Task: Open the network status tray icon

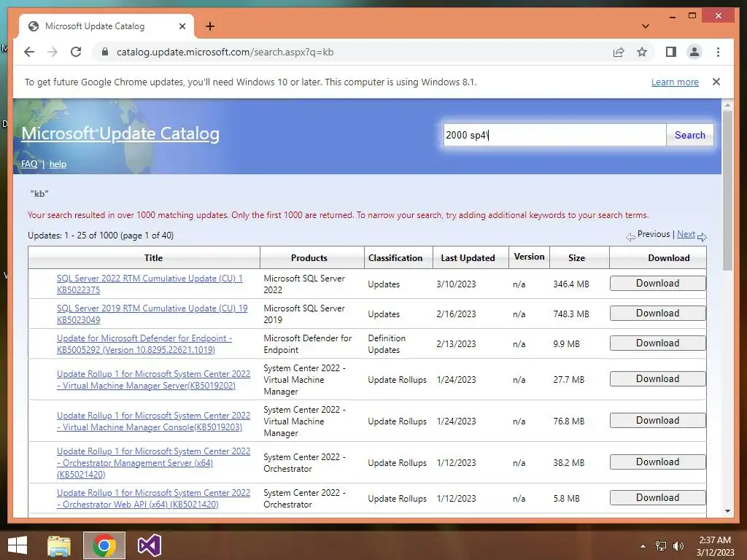Action: point(661,546)
